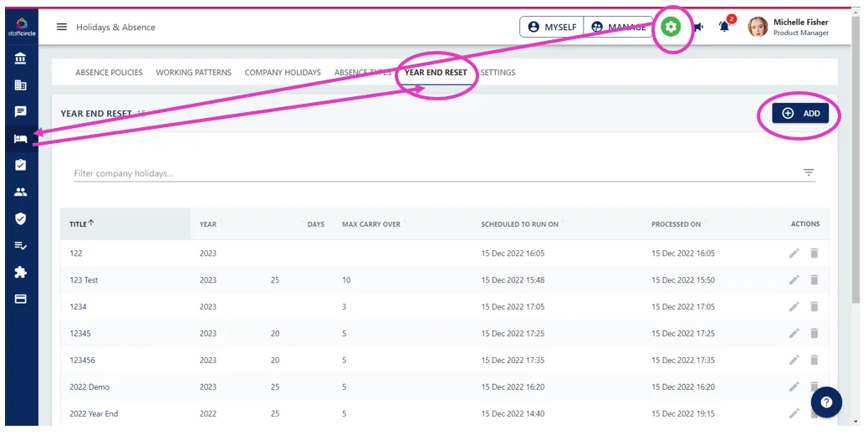Viewport: 868px width, 435px height.
Task: Click the '15 Dec 2022 14:40' scheduled cell
Action: point(513,413)
